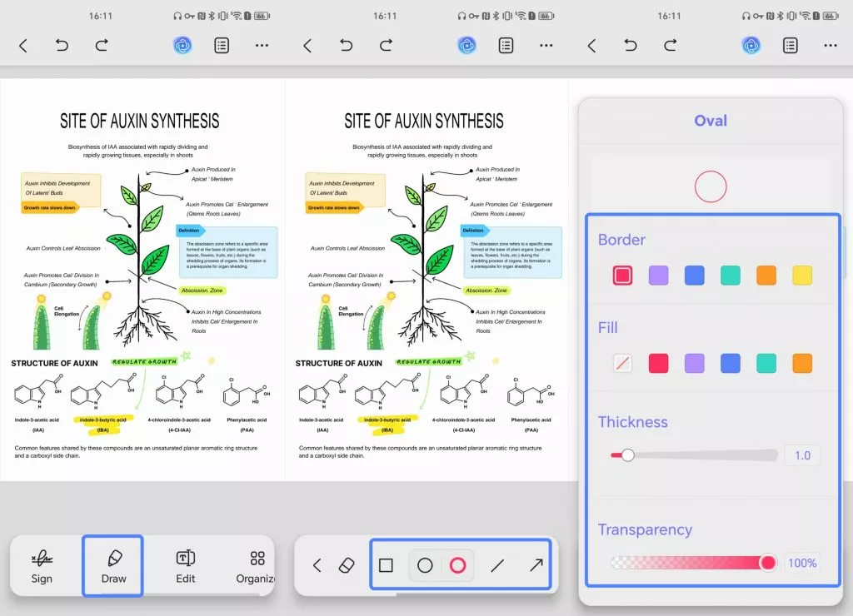This screenshot has width=853, height=616.
Task: Choose the purple border color
Action: click(658, 275)
